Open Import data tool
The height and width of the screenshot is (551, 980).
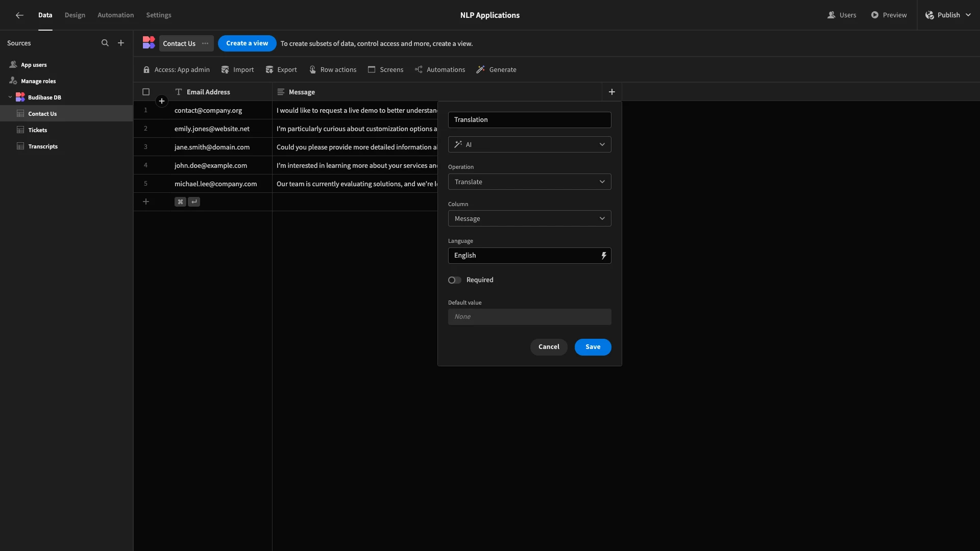237,70
